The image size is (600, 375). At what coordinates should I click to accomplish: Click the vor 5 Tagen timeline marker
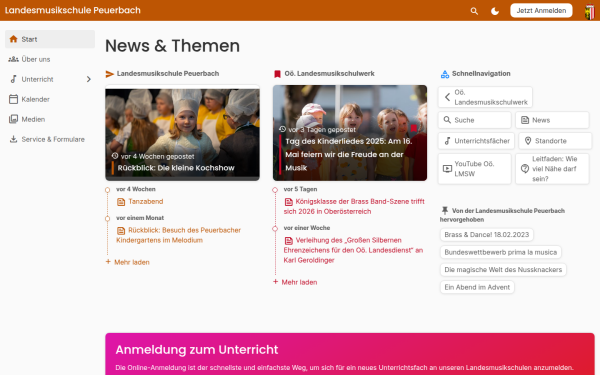click(x=275, y=190)
